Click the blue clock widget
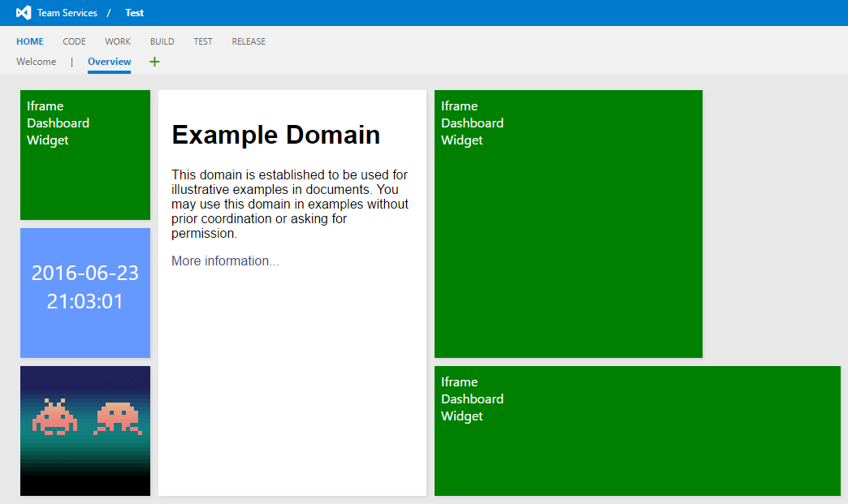This screenshot has height=504, width=848. [84, 293]
